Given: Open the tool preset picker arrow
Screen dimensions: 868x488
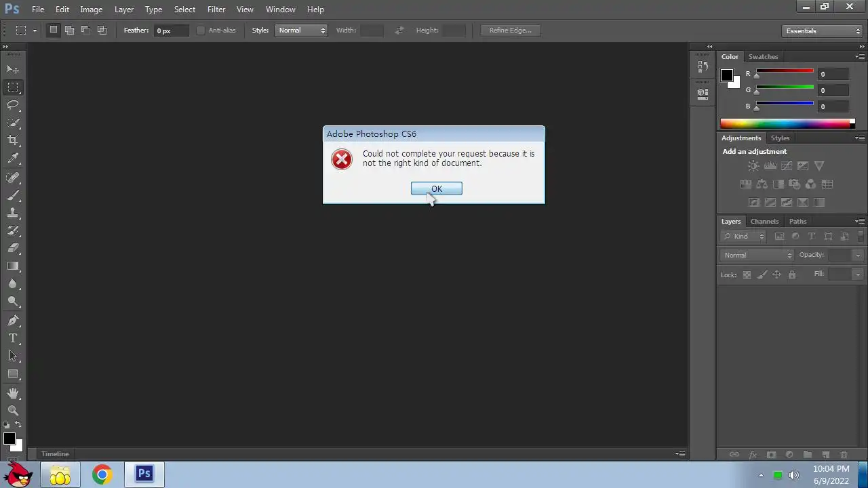Looking at the screenshot, I should pos(34,30).
